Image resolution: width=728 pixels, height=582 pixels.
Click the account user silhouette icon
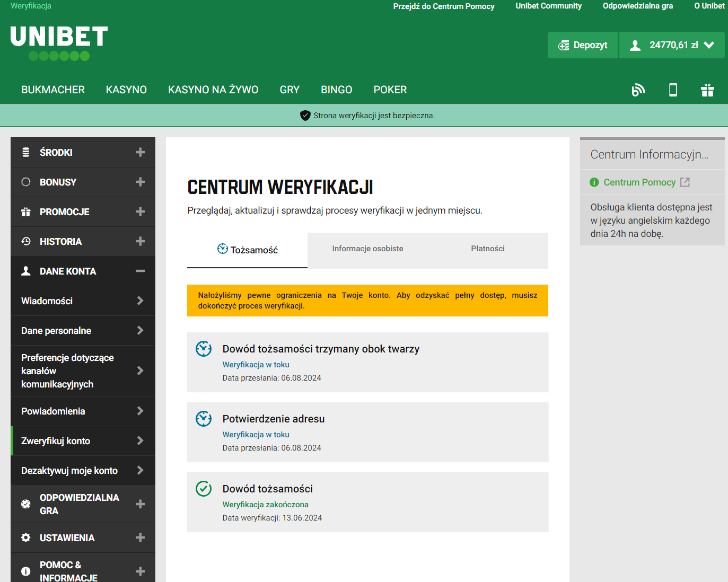click(635, 46)
